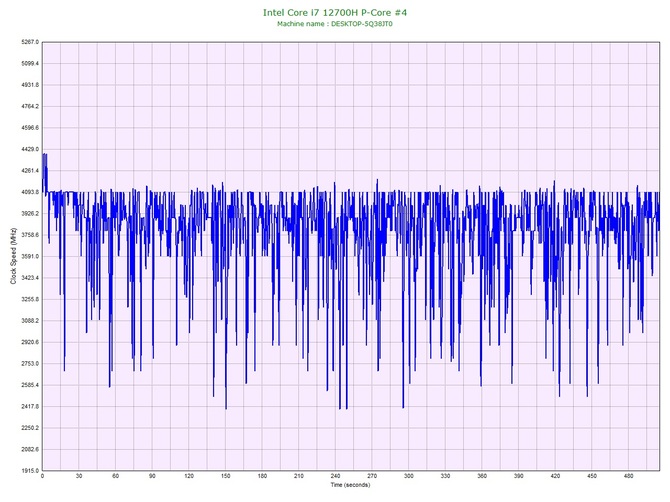Click the 120 tick on the time axis

click(189, 476)
